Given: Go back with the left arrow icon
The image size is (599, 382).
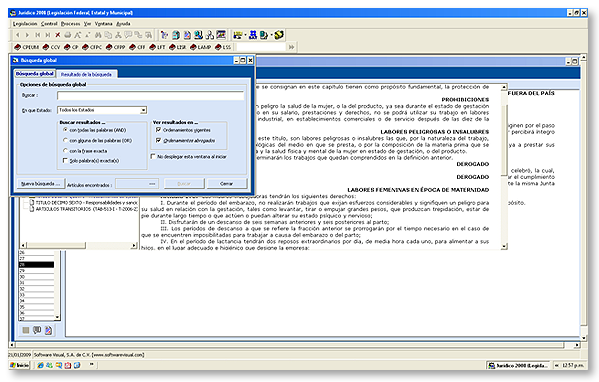Looking at the screenshot, I should 18,35.
